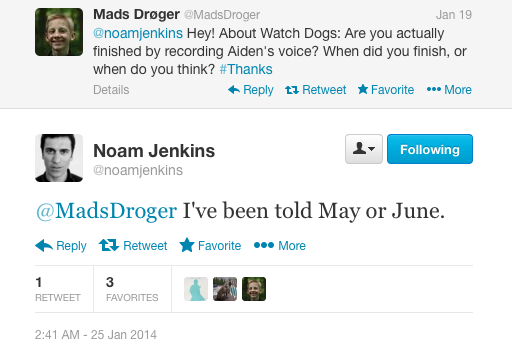The image size is (512, 360).
Task: Show the 3 Favorites count list
Action: [x=132, y=289]
